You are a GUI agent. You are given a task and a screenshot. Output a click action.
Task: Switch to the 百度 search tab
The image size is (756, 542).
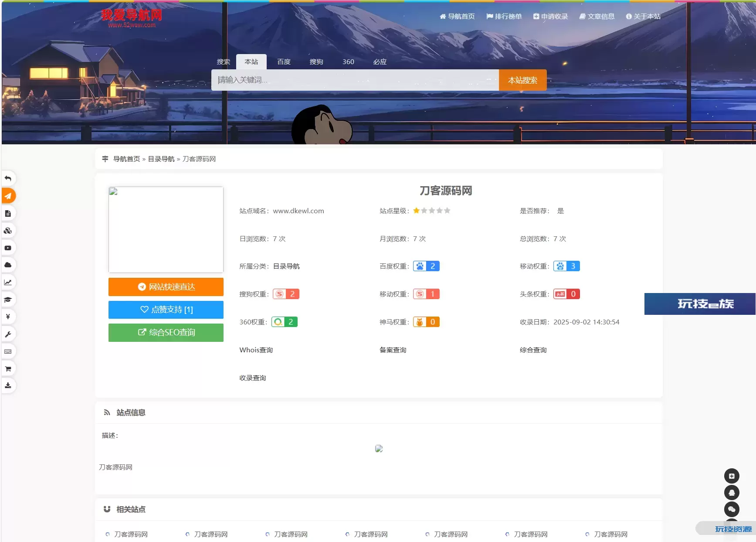tap(284, 62)
